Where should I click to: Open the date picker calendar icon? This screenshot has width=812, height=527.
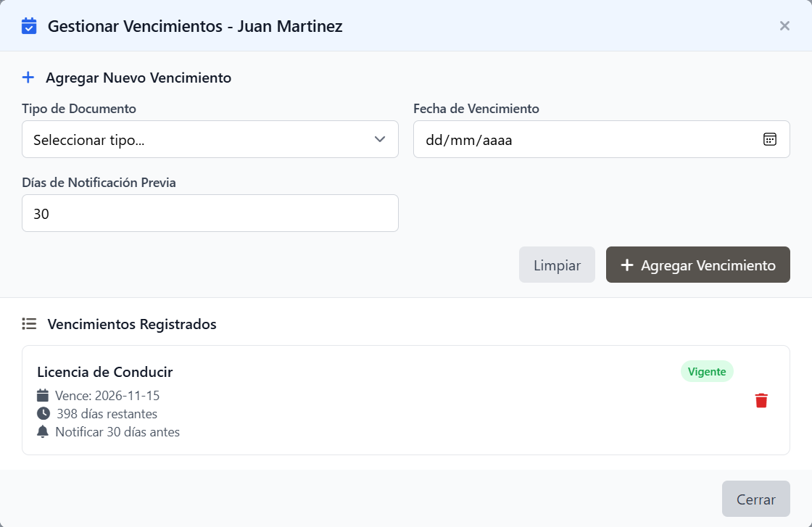click(769, 139)
